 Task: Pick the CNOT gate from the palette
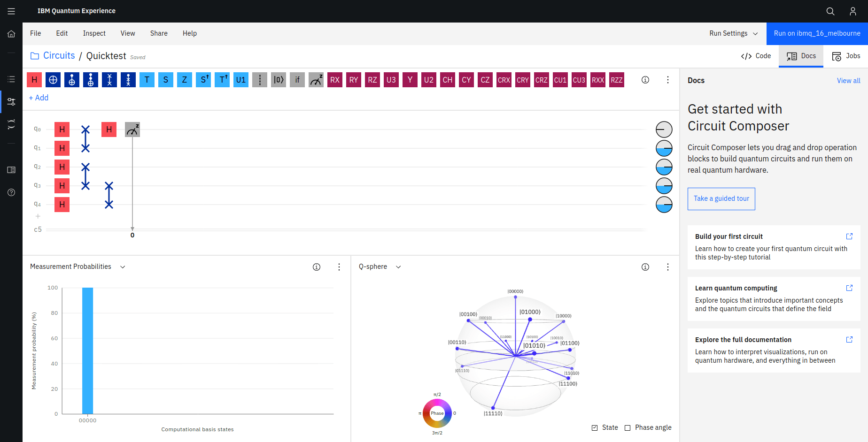[x=53, y=80]
